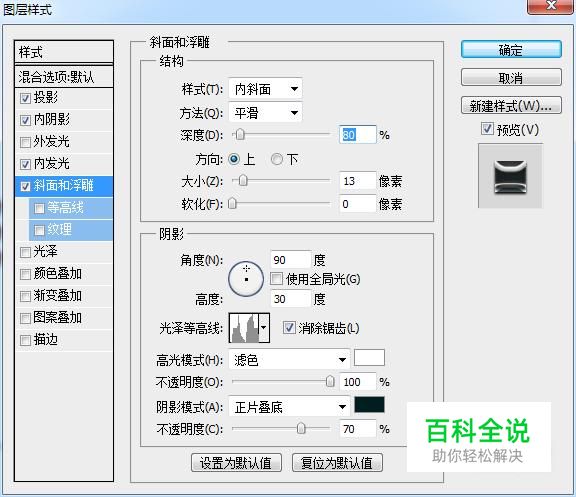576x497 pixels.
Task: Uncheck the 消除锯齿 anti-alias checkbox
Action: pos(289,328)
